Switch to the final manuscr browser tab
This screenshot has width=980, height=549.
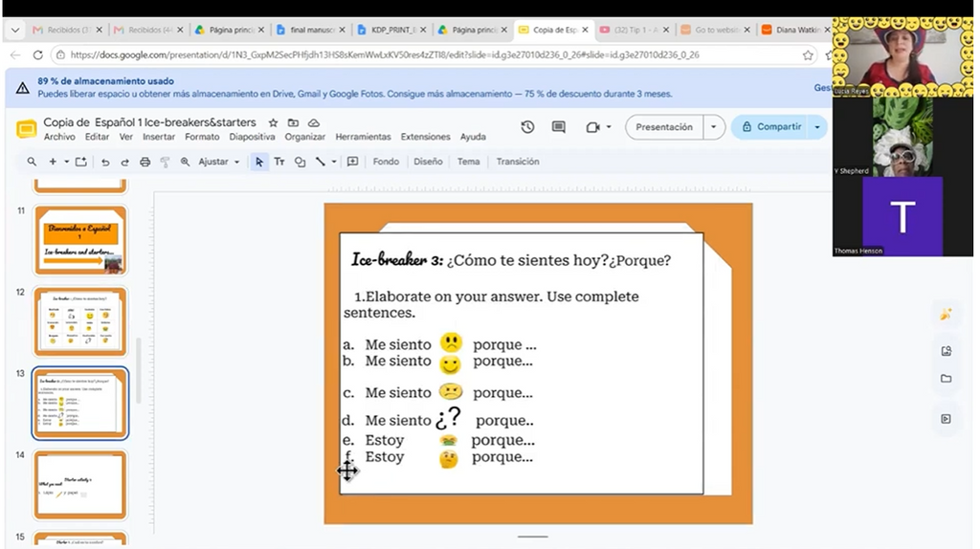click(x=310, y=30)
